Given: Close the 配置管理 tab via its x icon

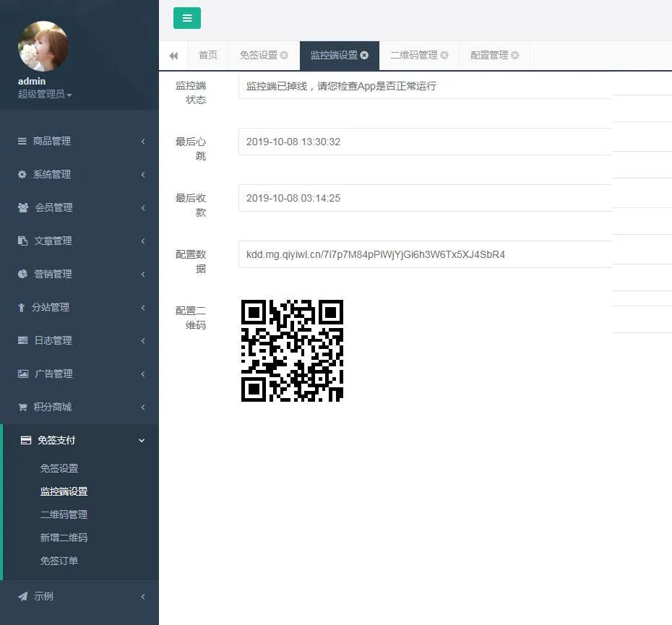Looking at the screenshot, I should point(514,56).
